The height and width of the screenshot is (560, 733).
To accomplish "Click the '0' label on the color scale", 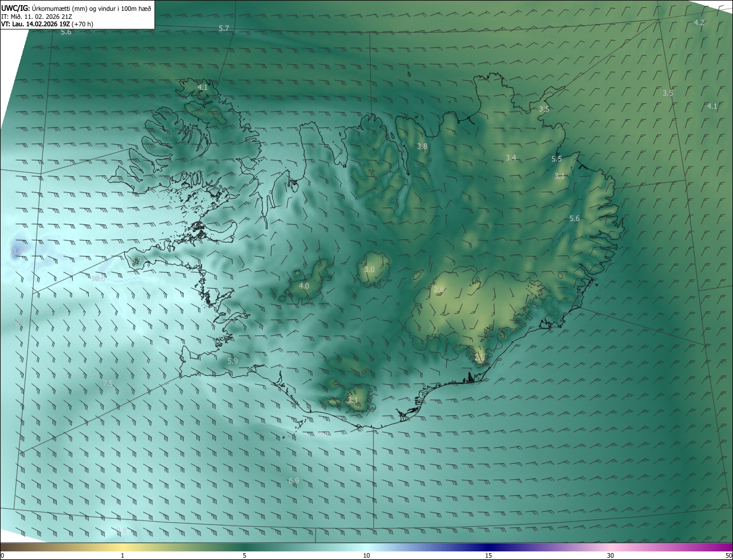I will pos(2,555).
